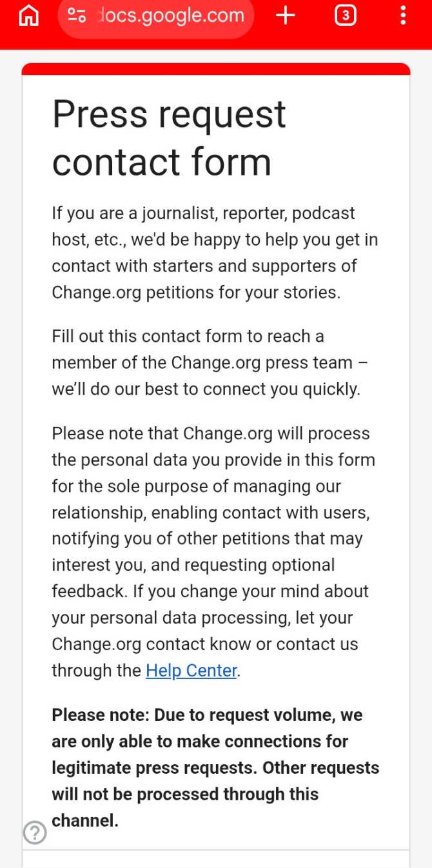
Task: Tap the browser home icon
Action: coord(28,16)
